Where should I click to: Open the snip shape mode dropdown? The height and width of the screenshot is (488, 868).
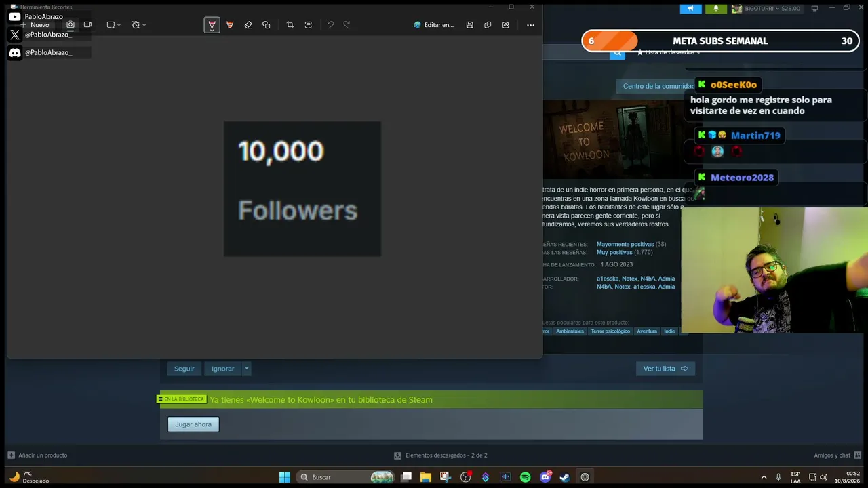113,25
